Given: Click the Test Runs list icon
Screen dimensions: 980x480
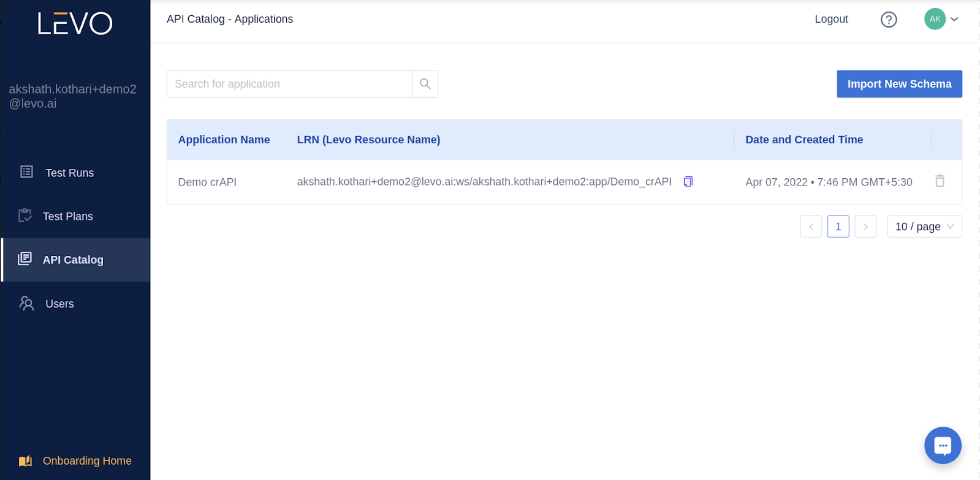Looking at the screenshot, I should (x=26, y=172).
